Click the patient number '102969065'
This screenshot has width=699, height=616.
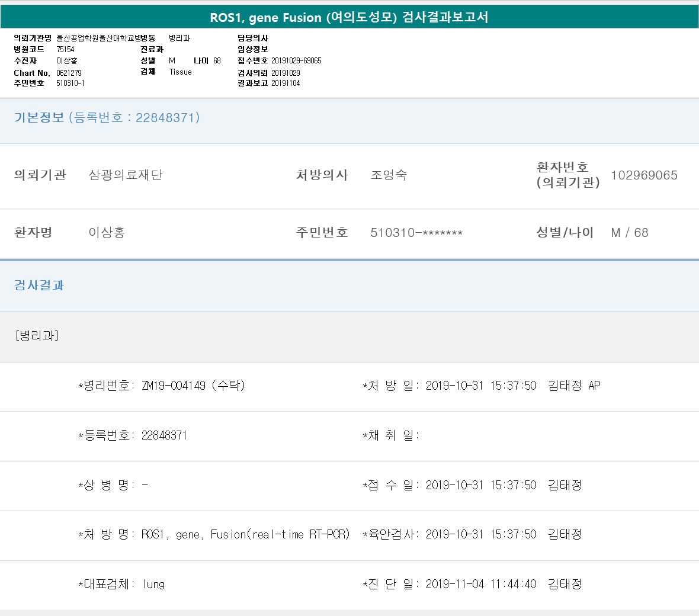[644, 175]
